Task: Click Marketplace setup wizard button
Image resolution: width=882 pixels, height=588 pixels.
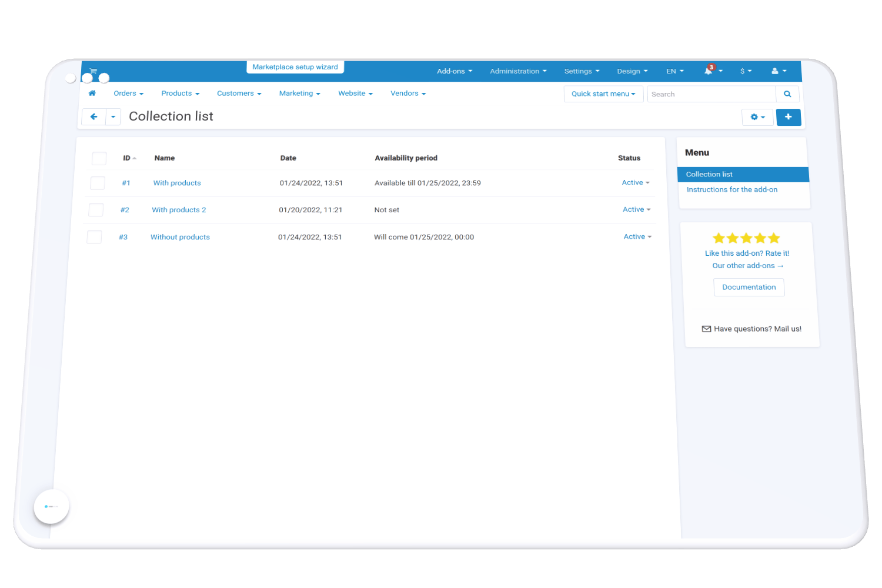Action: point(295,67)
